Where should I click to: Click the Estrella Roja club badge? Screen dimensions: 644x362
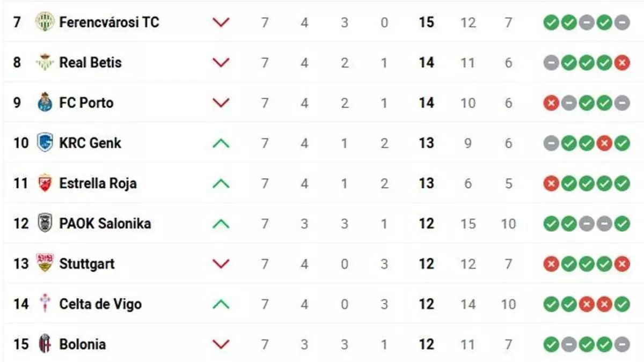point(45,183)
